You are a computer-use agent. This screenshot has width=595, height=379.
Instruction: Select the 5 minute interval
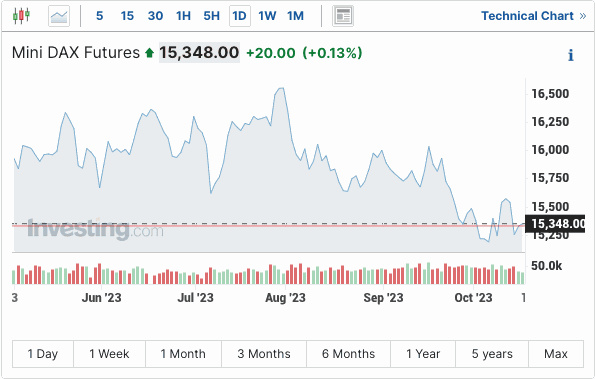tap(99, 16)
